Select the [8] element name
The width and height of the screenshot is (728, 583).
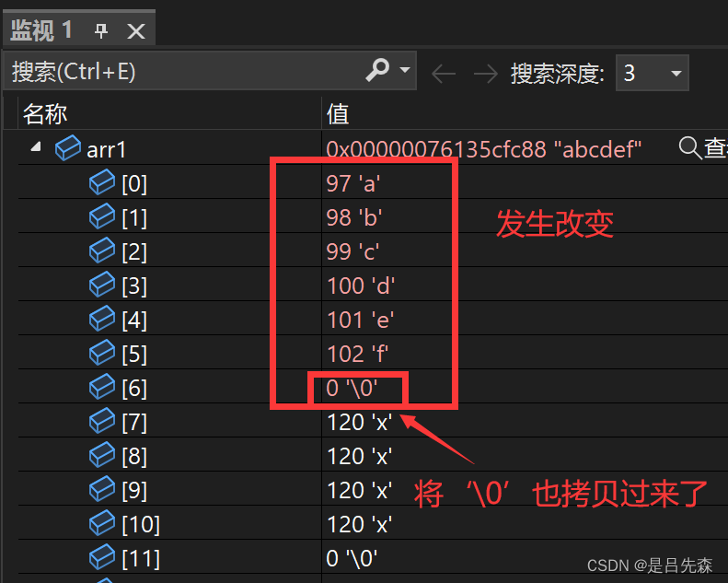134,457
